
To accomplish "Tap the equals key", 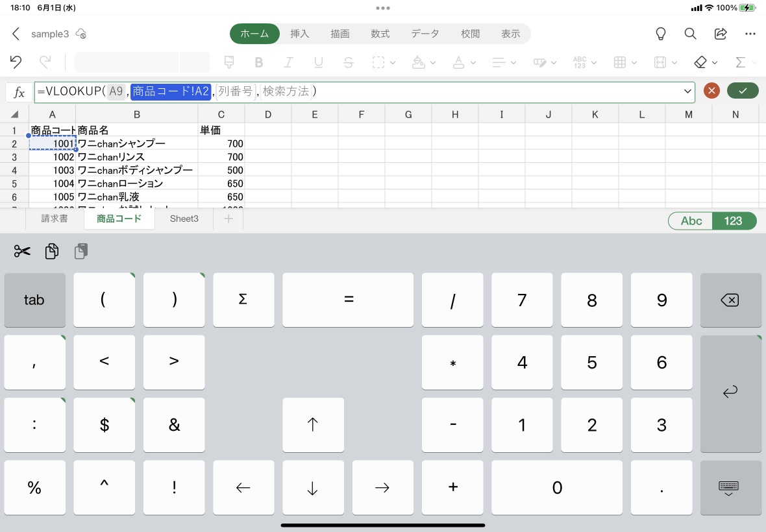I will click(348, 300).
